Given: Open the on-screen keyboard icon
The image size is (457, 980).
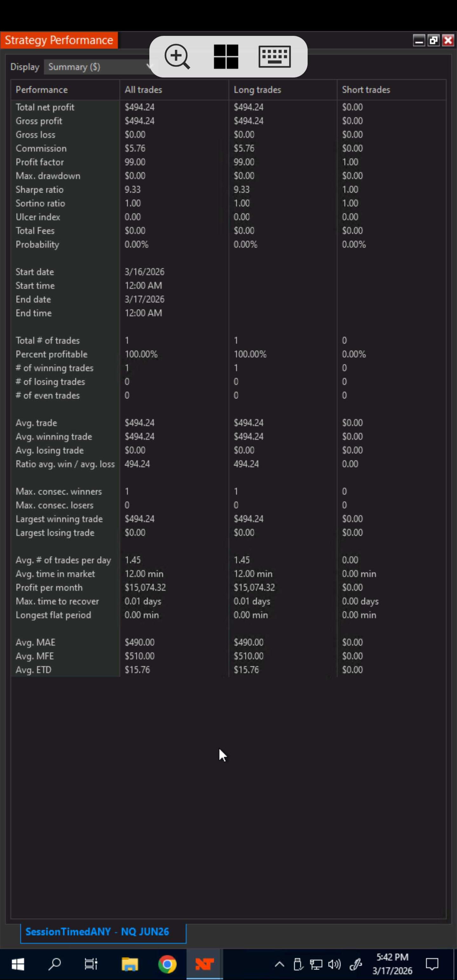Looking at the screenshot, I should tap(274, 57).
